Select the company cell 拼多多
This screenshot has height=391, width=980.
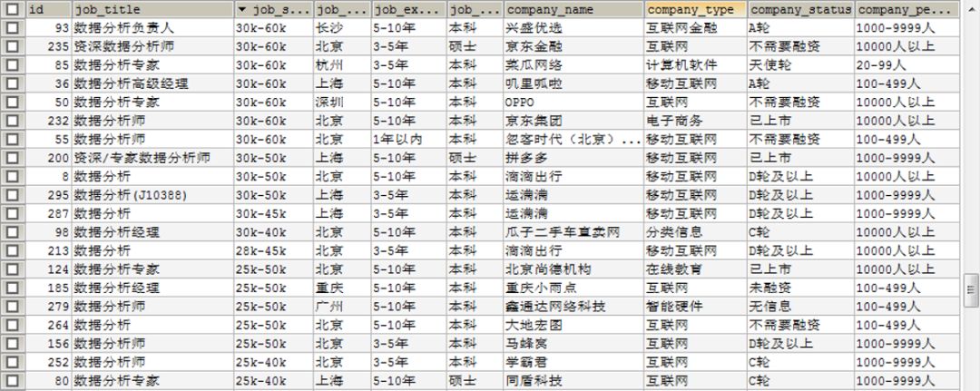tap(573, 158)
